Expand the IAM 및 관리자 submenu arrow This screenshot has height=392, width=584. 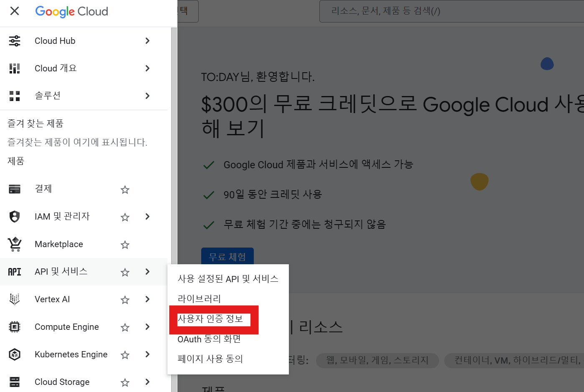[147, 216]
